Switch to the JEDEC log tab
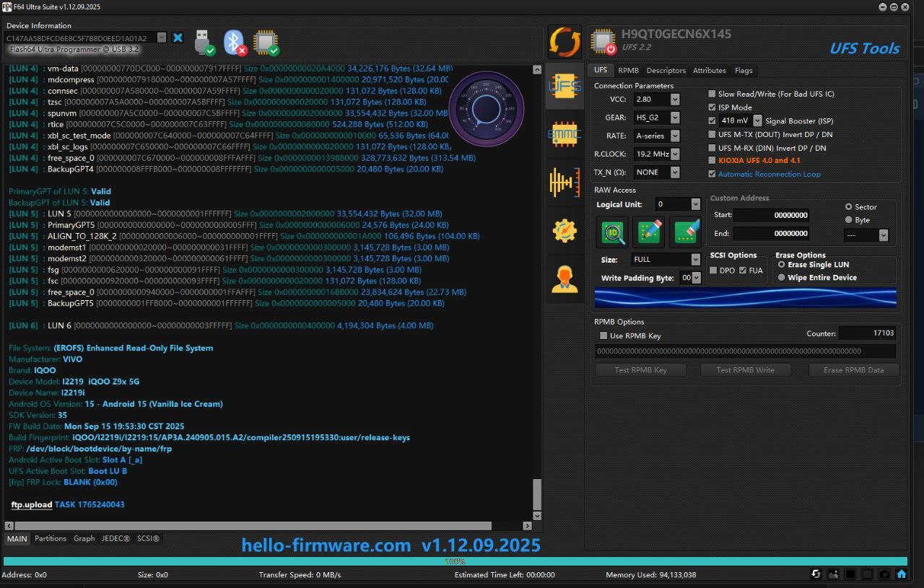The image size is (924, 588). click(x=115, y=538)
